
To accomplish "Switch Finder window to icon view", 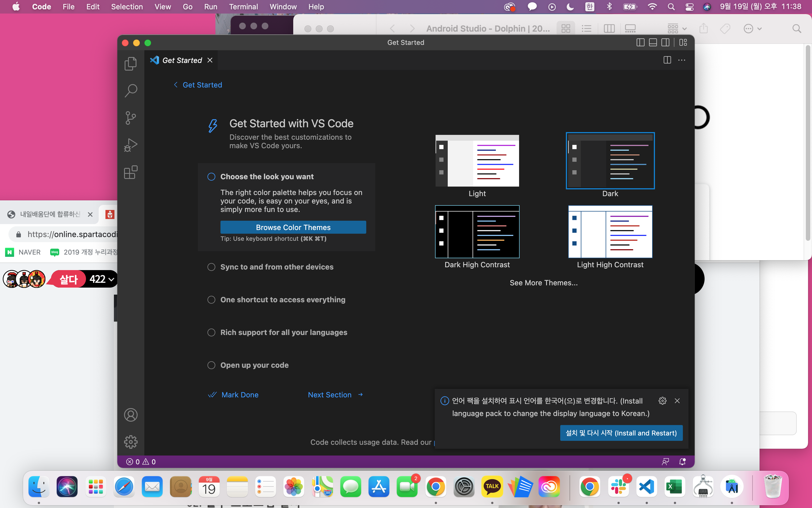I will click(x=566, y=29).
